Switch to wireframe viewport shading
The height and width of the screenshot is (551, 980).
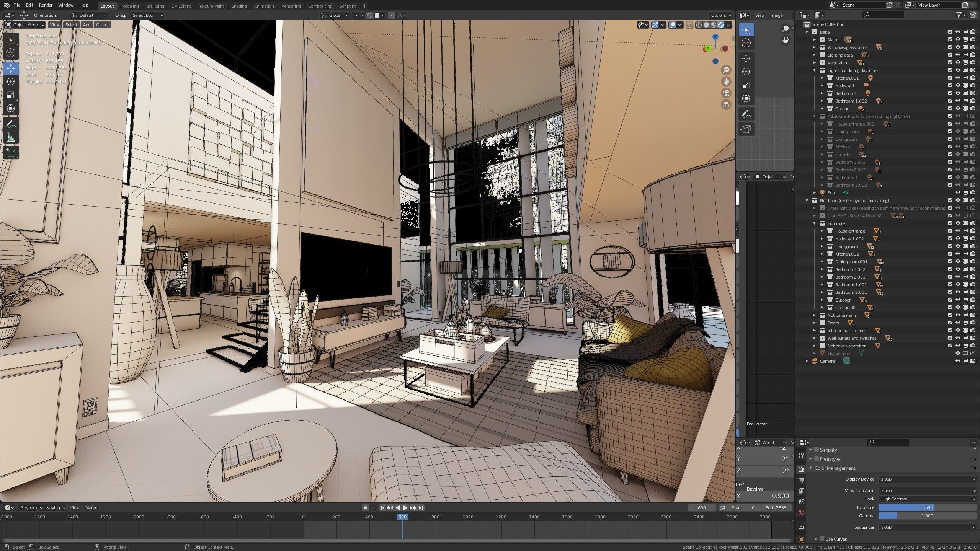[699, 25]
